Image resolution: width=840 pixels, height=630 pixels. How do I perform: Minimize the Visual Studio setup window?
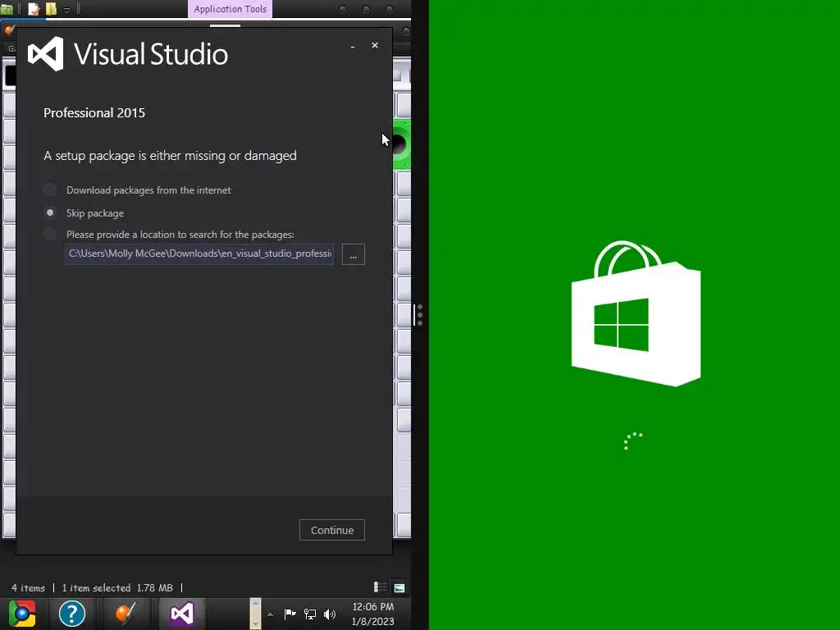pos(353,46)
